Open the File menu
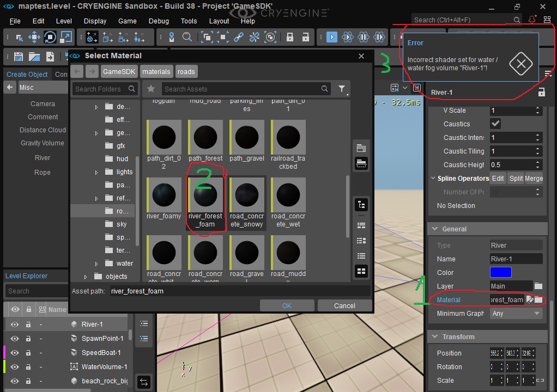The height and width of the screenshot is (392, 557). click(x=15, y=21)
